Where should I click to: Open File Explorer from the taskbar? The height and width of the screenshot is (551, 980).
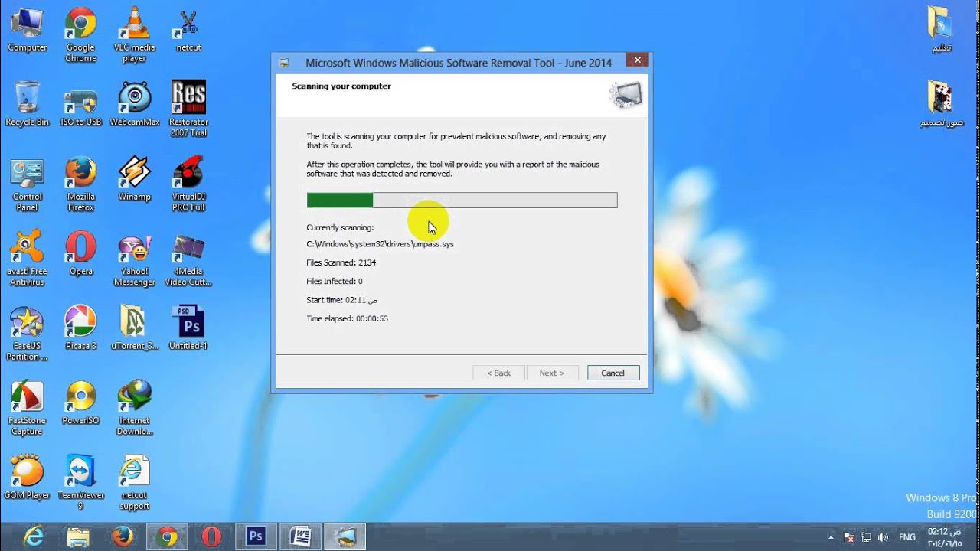tap(77, 536)
